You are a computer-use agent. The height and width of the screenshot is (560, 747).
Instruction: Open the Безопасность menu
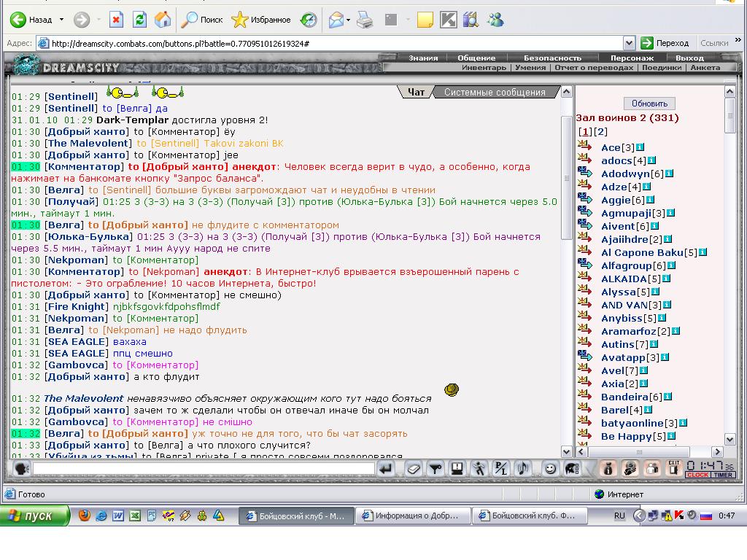[553, 58]
